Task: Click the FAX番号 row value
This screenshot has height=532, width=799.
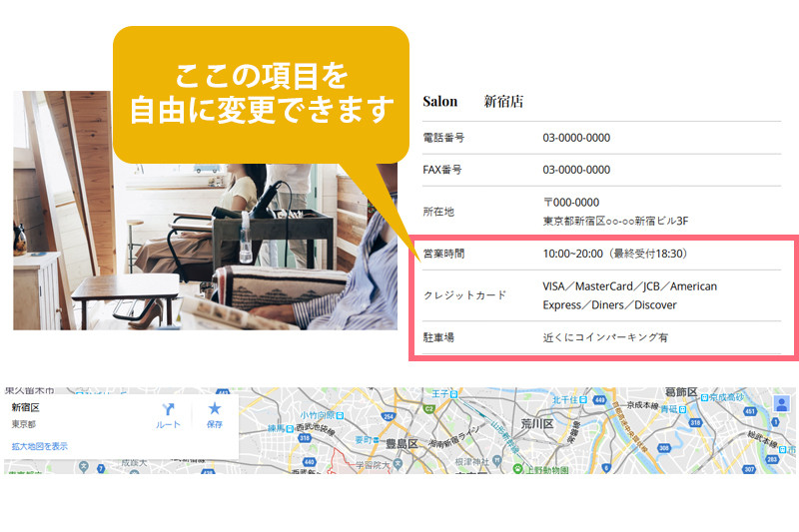Action: [x=576, y=170]
